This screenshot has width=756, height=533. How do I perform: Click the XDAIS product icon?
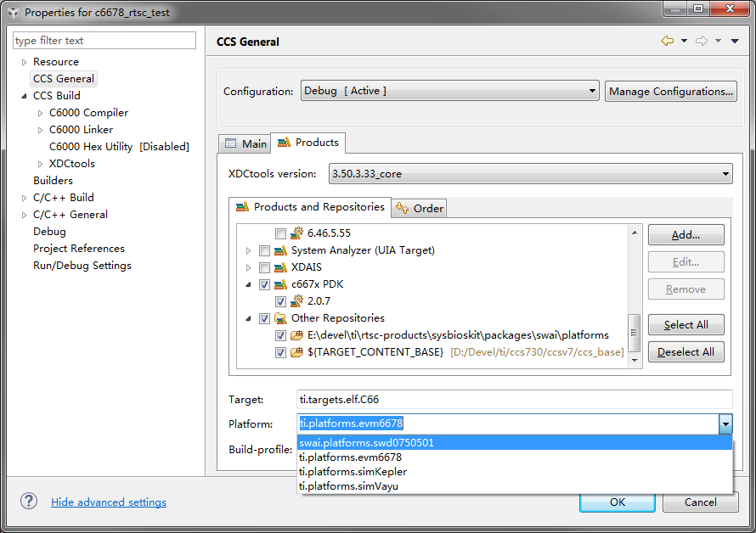[280, 267]
